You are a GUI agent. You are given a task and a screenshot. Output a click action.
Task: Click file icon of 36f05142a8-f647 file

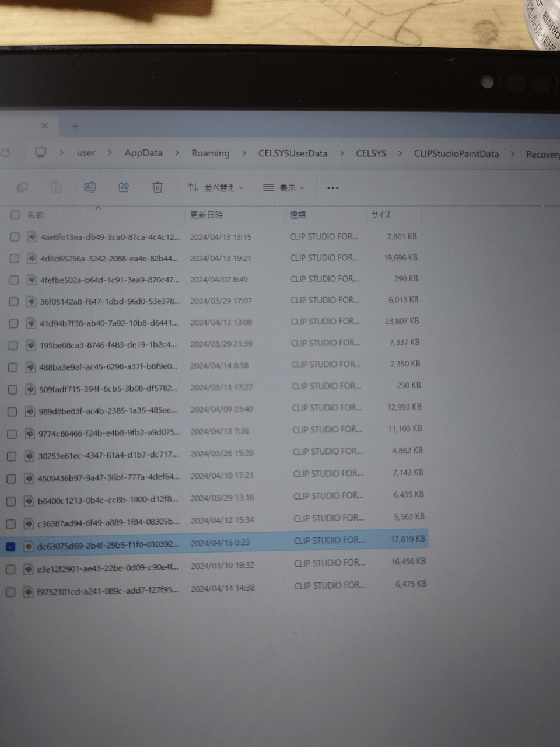pyautogui.click(x=32, y=302)
